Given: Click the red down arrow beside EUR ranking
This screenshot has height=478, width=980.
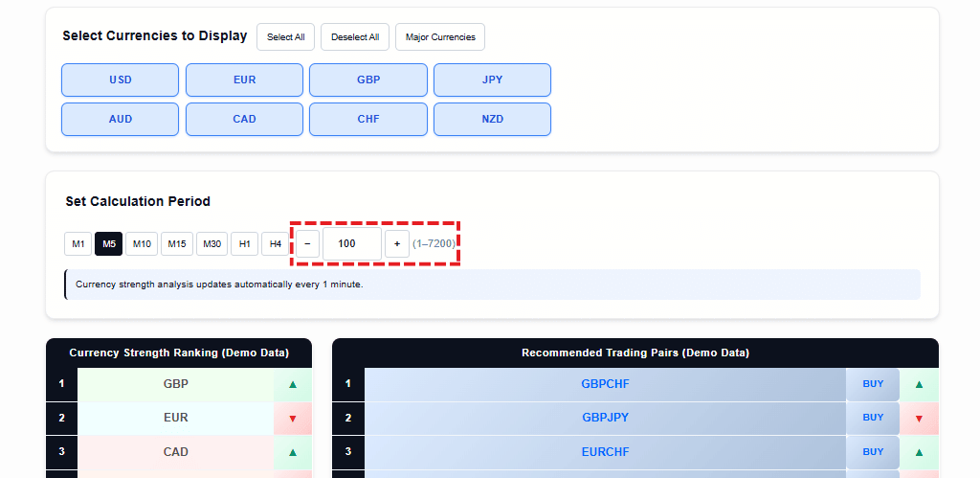Looking at the screenshot, I should point(293,418).
